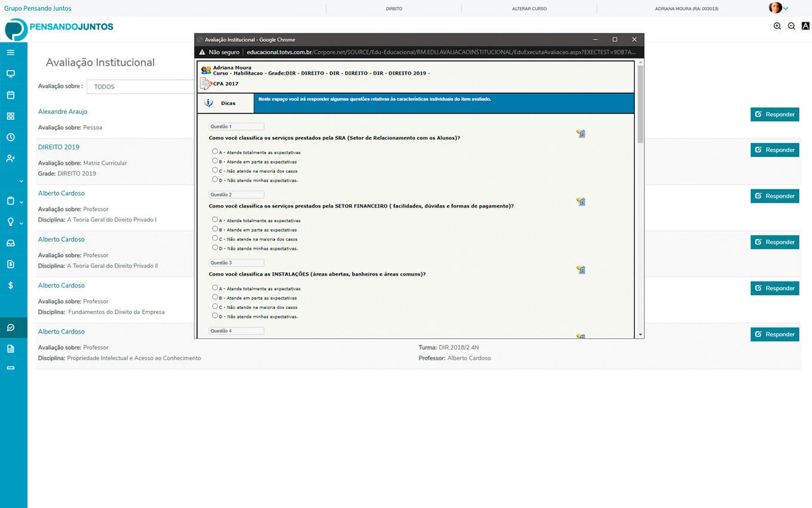Screen dimensions: 812x508
Task: Select option D for Questão 3
Action: [215, 316]
